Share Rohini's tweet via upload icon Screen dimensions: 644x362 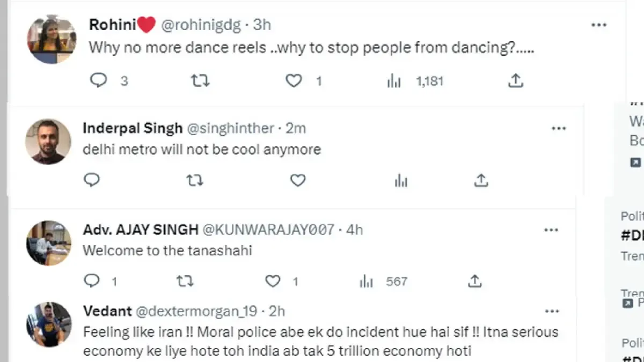pos(516,80)
